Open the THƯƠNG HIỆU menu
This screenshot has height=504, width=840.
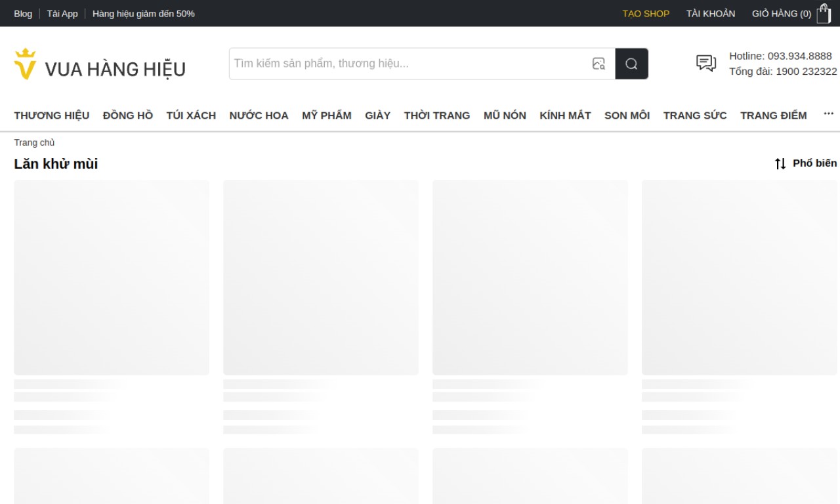tap(52, 115)
